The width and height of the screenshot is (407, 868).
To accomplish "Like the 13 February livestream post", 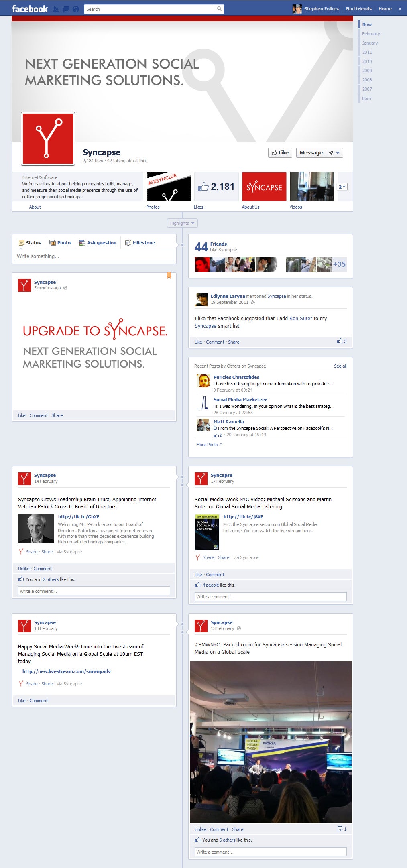I will tap(22, 701).
